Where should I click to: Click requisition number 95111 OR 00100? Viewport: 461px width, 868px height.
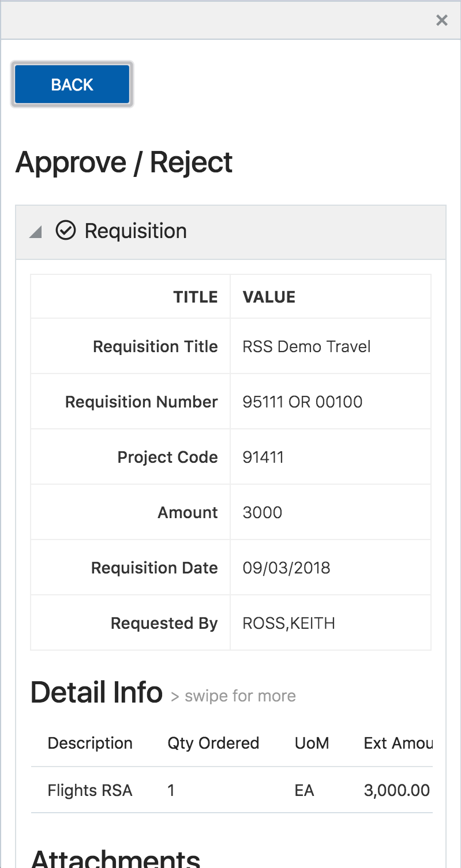(x=302, y=402)
